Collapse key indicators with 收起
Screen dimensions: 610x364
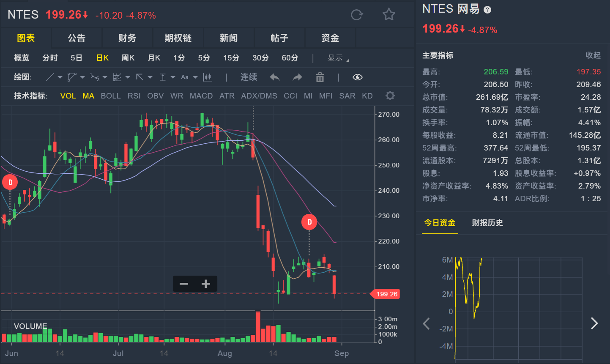[593, 55]
